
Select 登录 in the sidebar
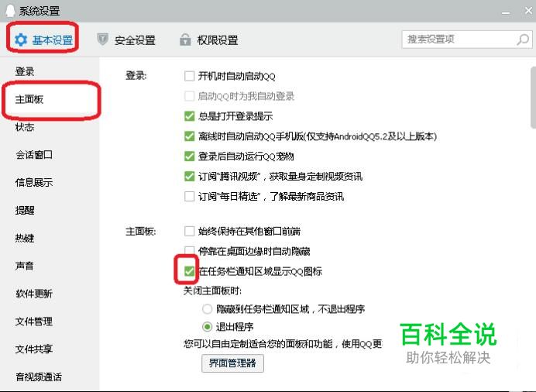click(25, 71)
